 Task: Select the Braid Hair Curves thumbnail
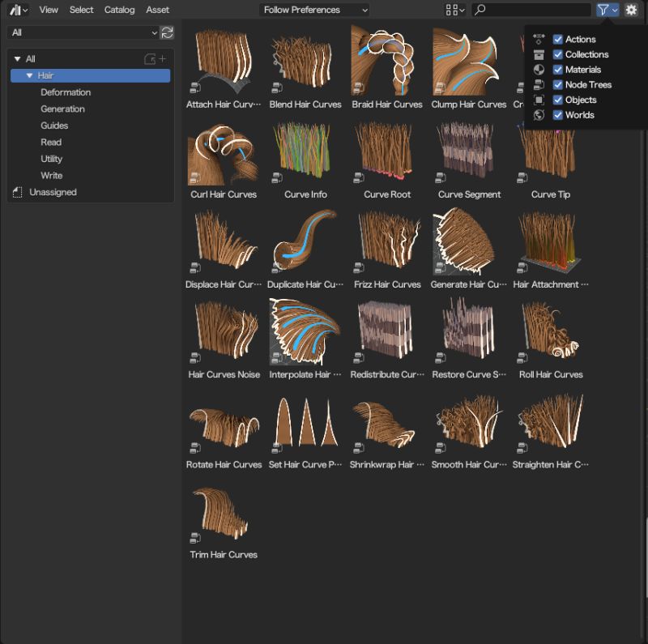click(386, 61)
